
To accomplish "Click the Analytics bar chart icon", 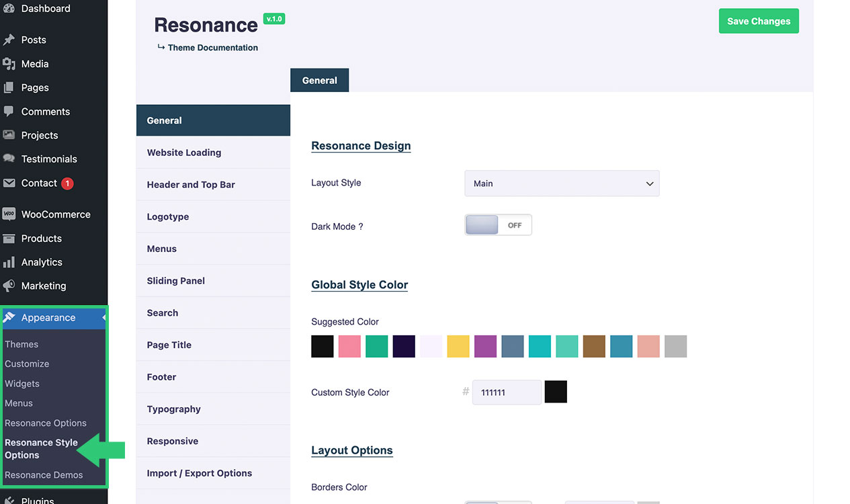I will (x=9, y=262).
